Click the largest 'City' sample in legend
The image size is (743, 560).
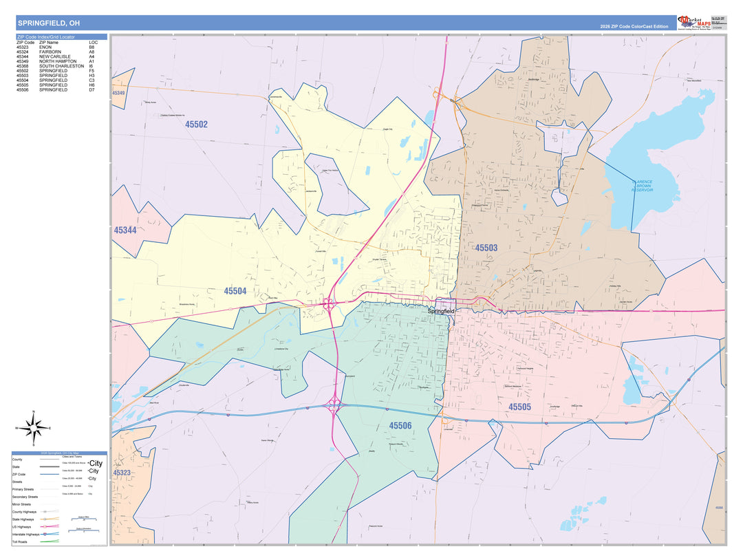point(95,464)
